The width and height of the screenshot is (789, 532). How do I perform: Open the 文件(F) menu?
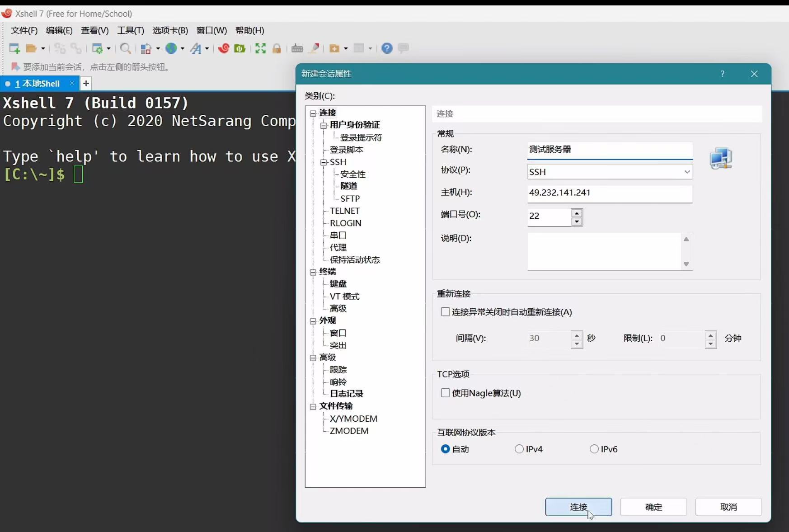pyautogui.click(x=24, y=30)
